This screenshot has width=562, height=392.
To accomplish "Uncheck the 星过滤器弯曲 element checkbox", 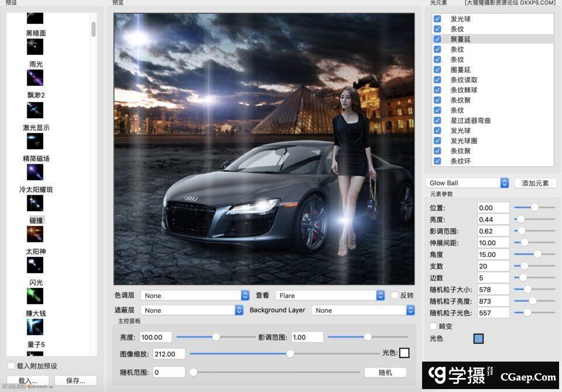I will click(437, 121).
